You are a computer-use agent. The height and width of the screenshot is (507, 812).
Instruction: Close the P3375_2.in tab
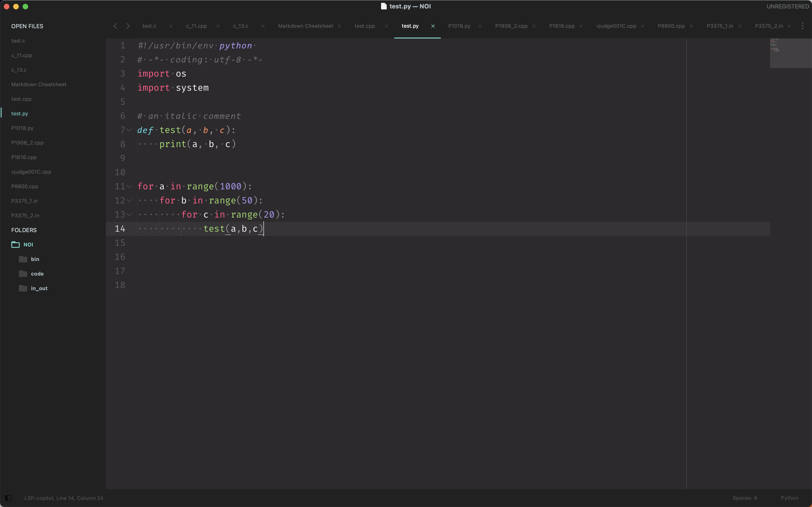[x=789, y=26]
